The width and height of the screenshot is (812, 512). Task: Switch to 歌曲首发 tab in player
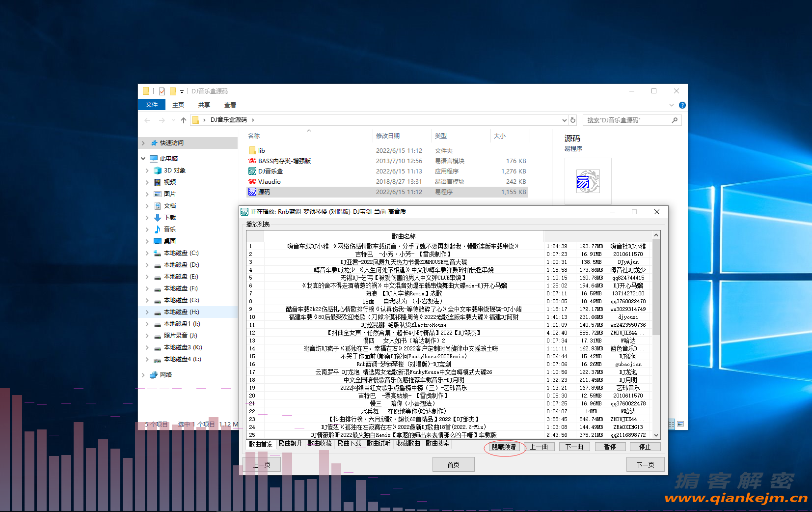tap(261, 444)
